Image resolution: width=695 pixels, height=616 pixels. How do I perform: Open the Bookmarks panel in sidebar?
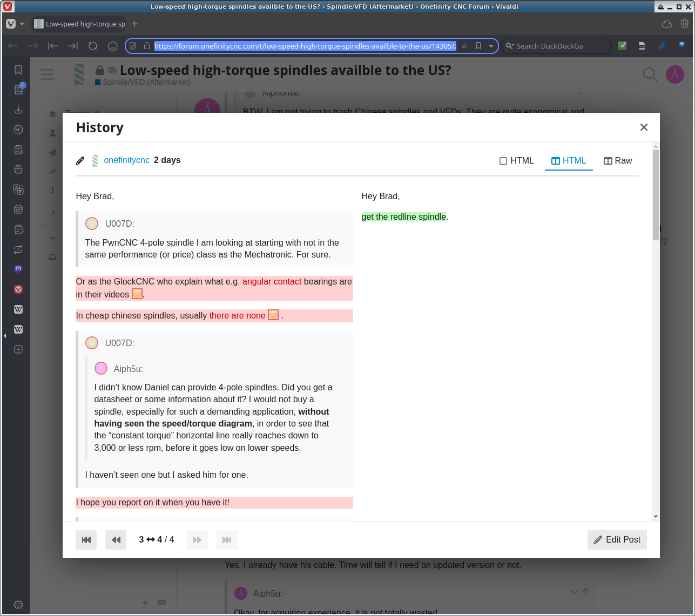click(18, 70)
